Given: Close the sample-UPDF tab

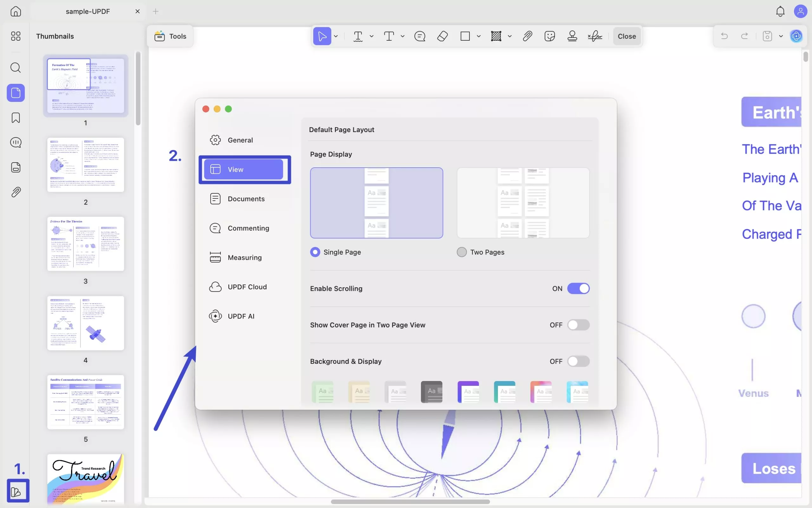Looking at the screenshot, I should point(138,11).
